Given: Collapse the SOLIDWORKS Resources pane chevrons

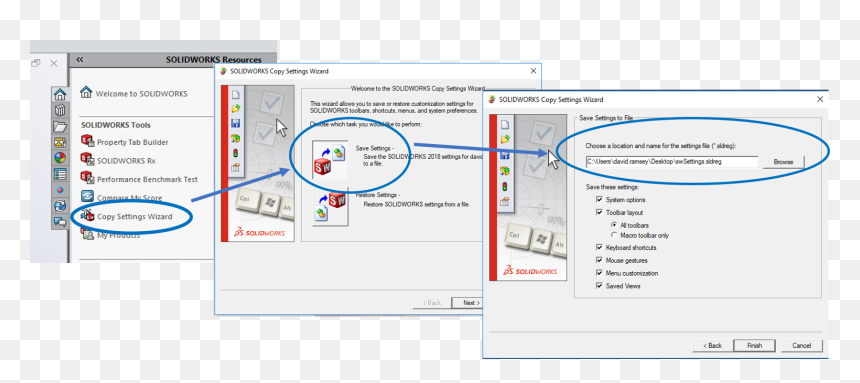Looking at the screenshot, I should (80, 60).
